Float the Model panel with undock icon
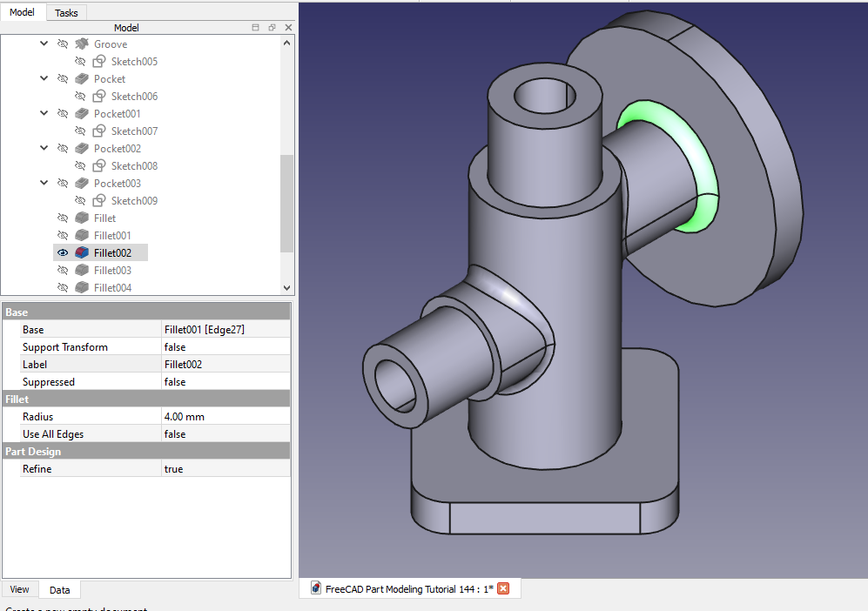The width and height of the screenshot is (868, 611). click(x=272, y=28)
